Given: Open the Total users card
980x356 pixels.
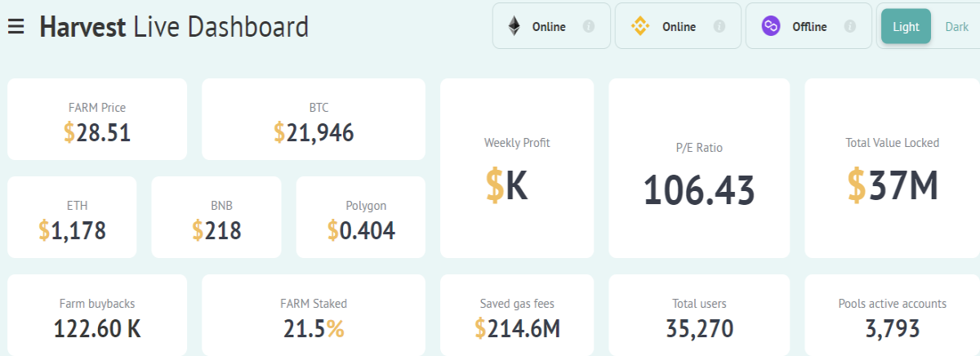Looking at the screenshot, I should point(699,315).
